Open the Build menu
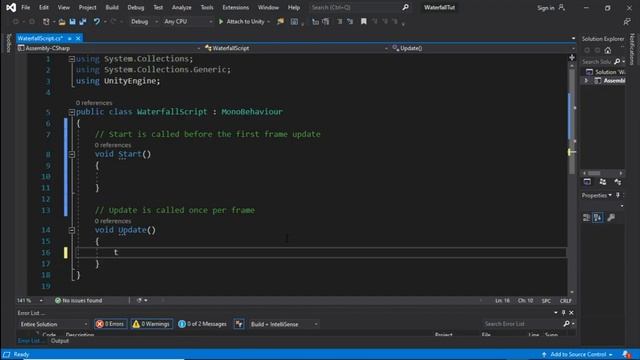The width and height of the screenshot is (640, 360). click(x=112, y=7)
